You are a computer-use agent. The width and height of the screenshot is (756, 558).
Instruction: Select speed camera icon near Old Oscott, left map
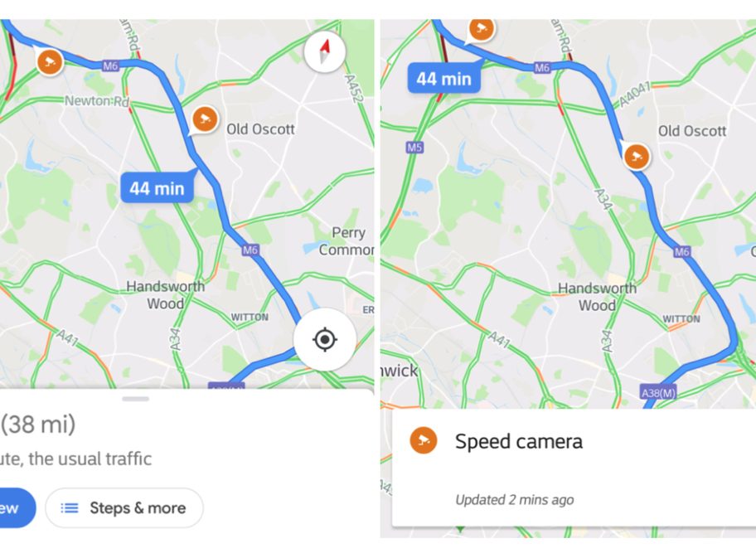(x=205, y=119)
